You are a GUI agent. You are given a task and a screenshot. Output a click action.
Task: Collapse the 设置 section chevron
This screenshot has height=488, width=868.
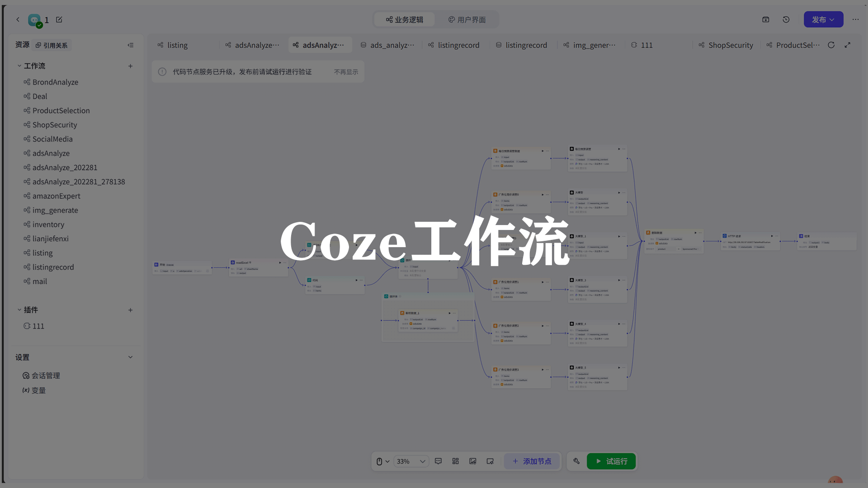click(131, 357)
